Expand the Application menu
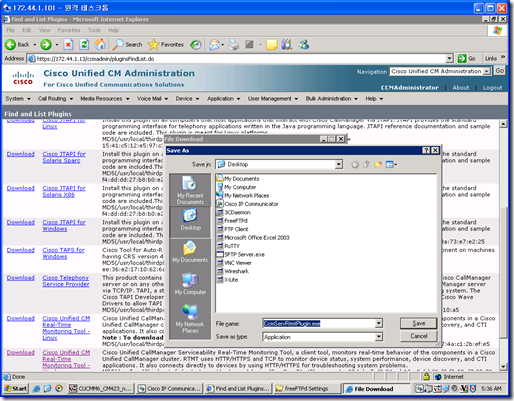 click(223, 99)
